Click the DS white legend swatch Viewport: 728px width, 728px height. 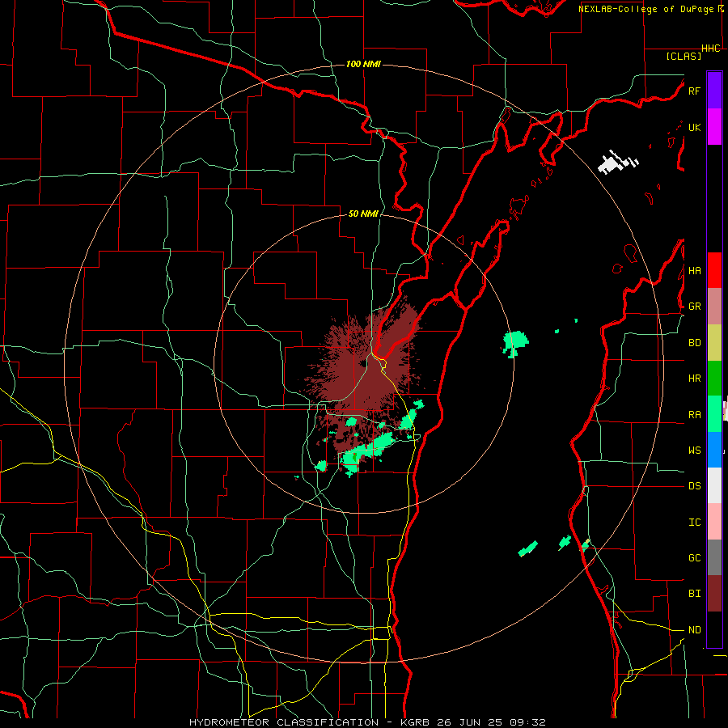(714, 485)
